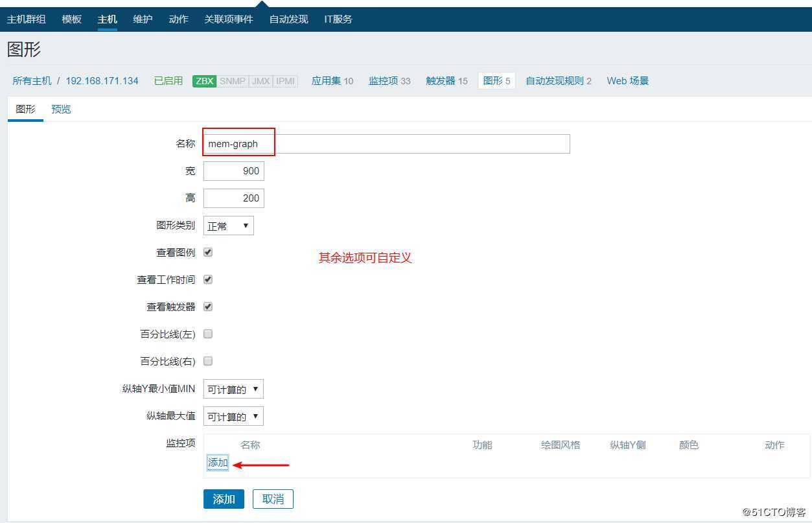Viewport: 812px width, 523px height.
Task: Open the 纵轴Y最小值MIN dropdown
Action: [233, 389]
